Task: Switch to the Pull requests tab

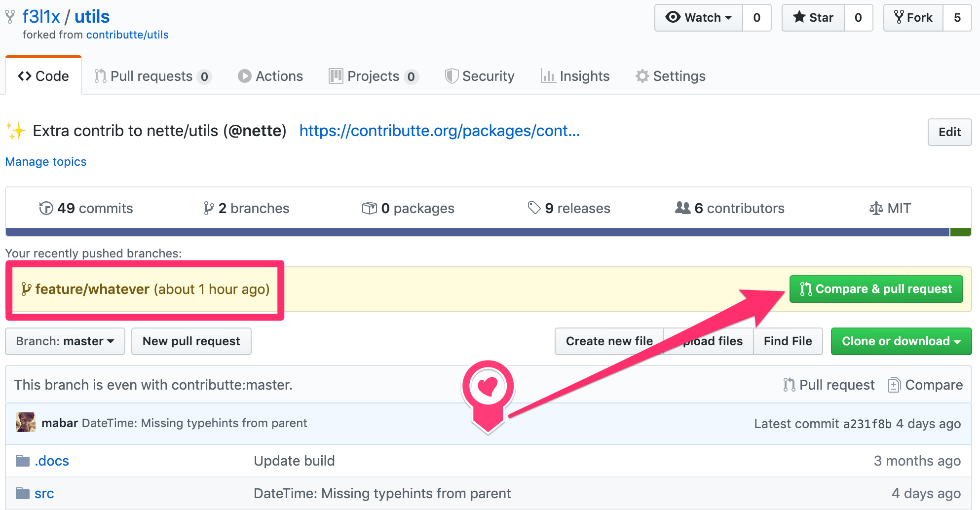Action: point(153,76)
